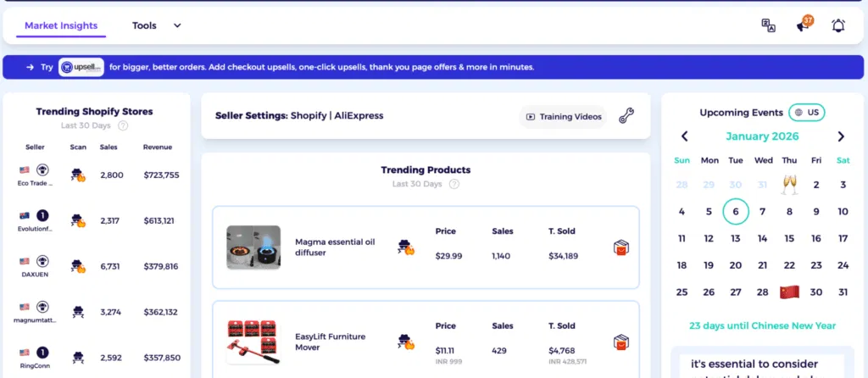
Task: Open the US country selector
Action: 807,113
